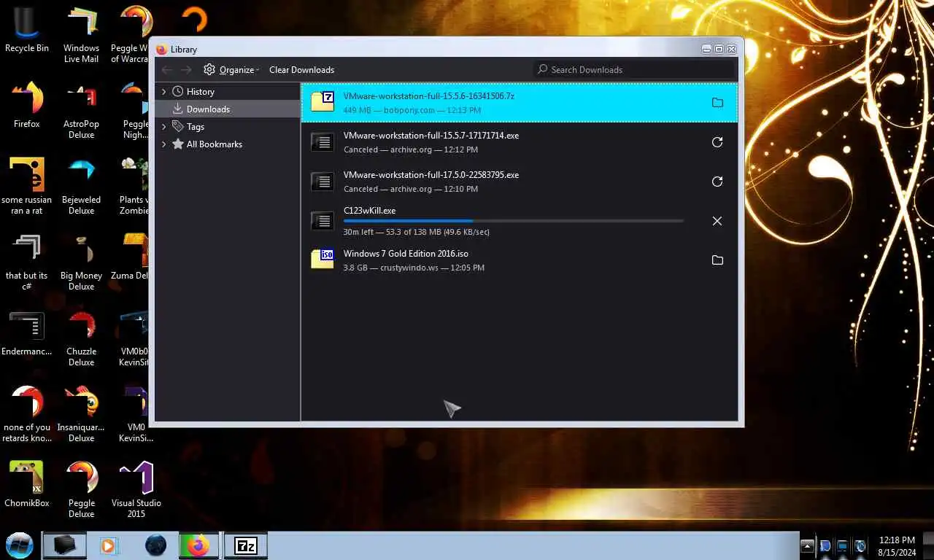Focus the Search Downloads field
This screenshot has height=560, width=934.
pos(633,69)
